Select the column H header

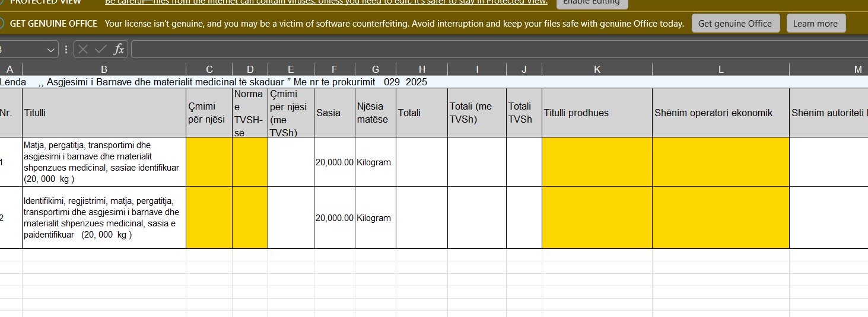[x=422, y=69]
